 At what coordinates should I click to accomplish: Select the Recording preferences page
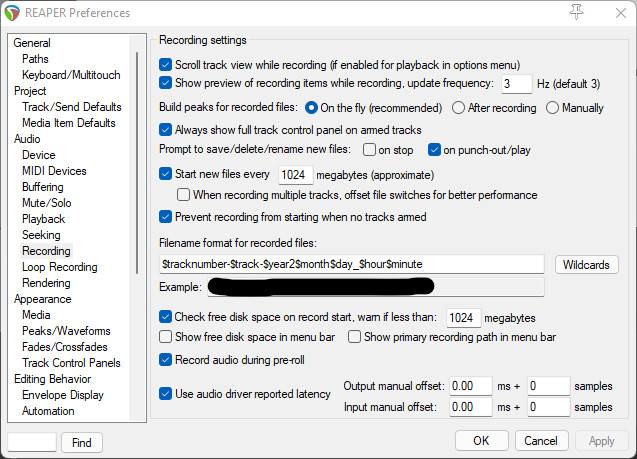tap(46, 251)
